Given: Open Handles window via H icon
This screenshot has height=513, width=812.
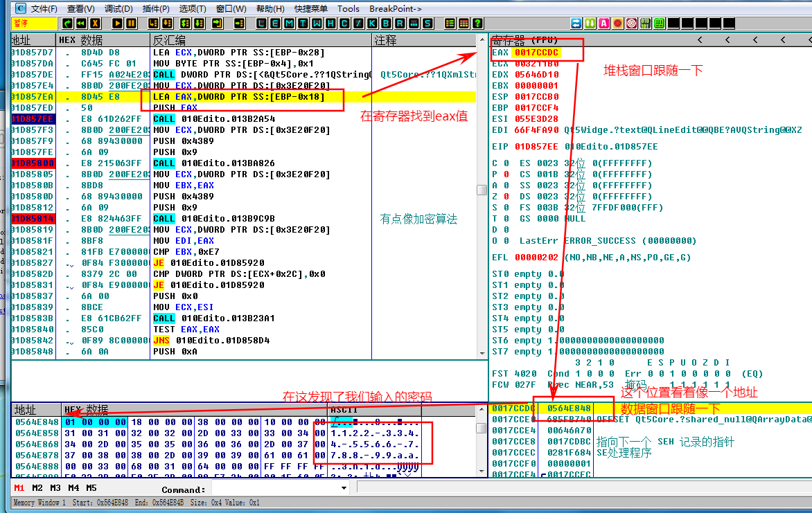Looking at the screenshot, I should click(330, 24).
